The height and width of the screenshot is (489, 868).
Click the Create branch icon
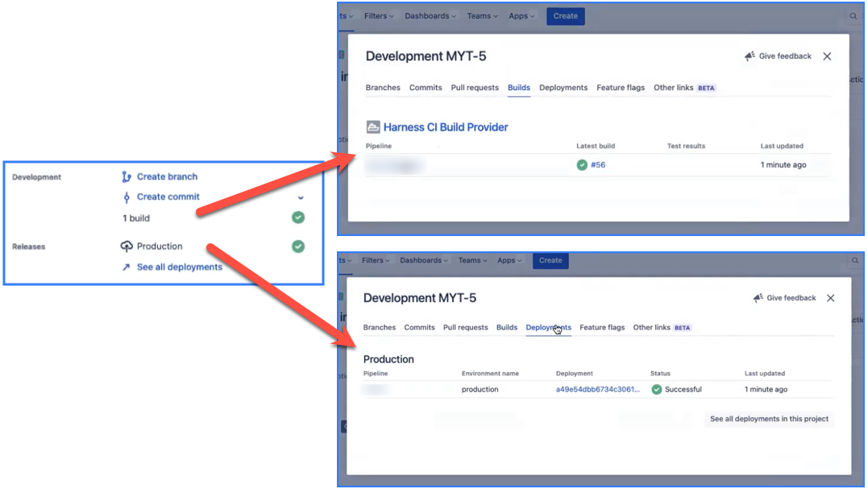(126, 176)
